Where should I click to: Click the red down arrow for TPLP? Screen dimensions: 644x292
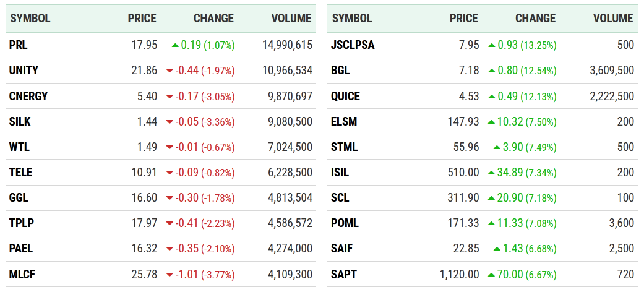pyautogui.click(x=170, y=223)
